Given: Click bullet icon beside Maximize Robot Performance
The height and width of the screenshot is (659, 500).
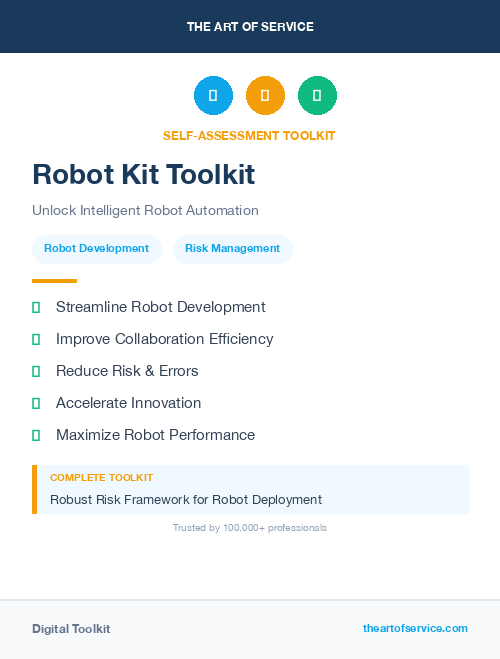Looking at the screenshot, I should (36, 435).
